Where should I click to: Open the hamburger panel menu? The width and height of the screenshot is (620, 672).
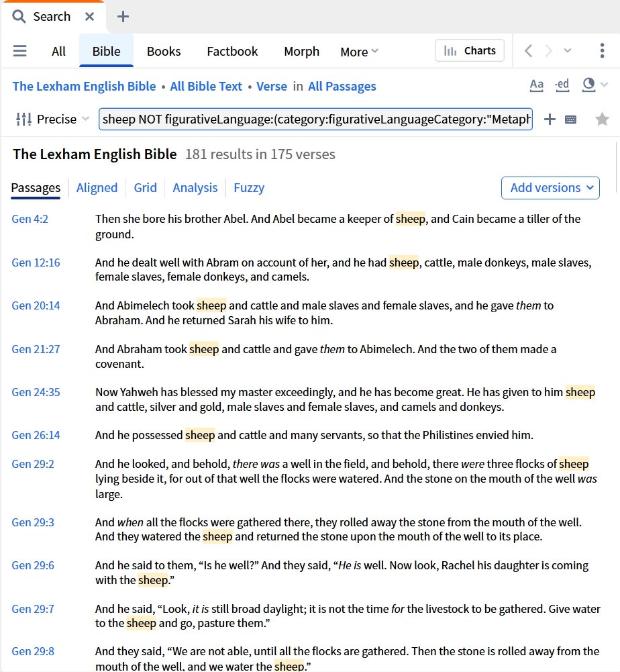pos(19,51)
